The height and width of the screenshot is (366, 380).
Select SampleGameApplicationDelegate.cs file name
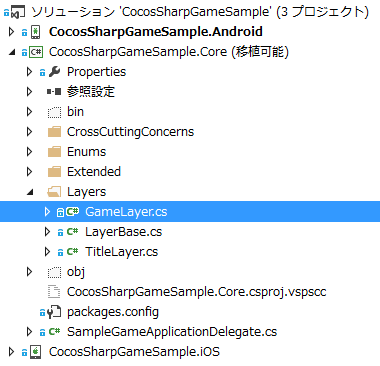(x=172, y=332)
